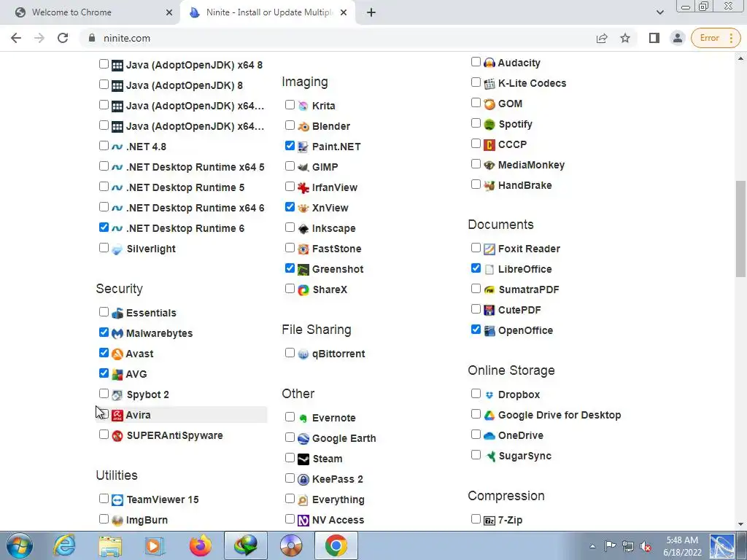This screenshot has height=560, width=747.
Task: Click the Foxit Reader icon
Action: (489, 249)
